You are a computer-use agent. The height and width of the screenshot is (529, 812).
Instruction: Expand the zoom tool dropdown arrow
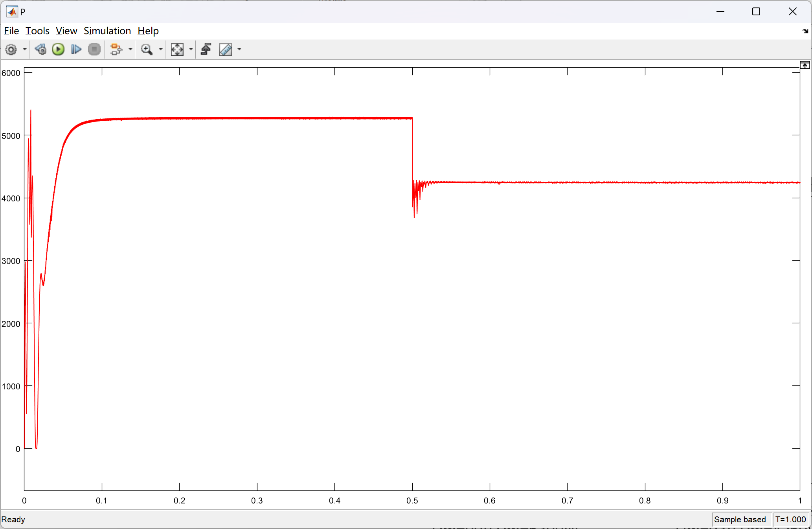pyautogui.click(x=160, y=50)
